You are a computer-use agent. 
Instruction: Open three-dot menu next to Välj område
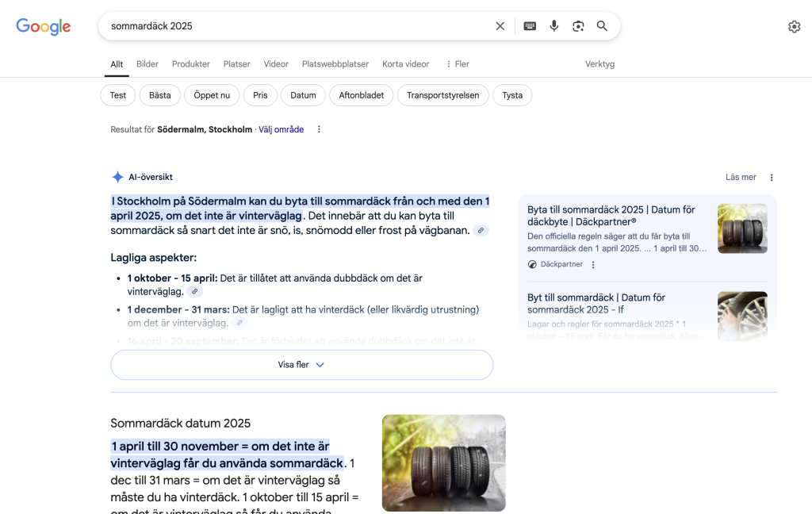point(319,129)
